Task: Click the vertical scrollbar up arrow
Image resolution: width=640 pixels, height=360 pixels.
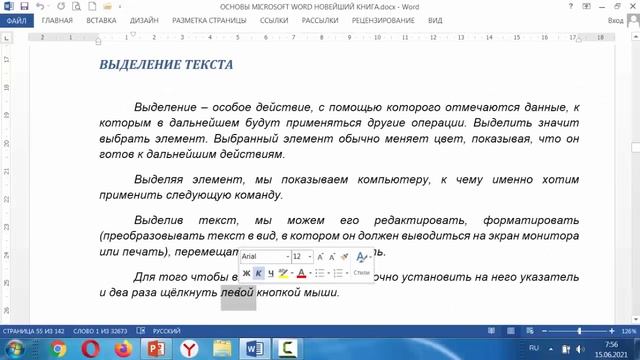Action: (x=636, y=37)
